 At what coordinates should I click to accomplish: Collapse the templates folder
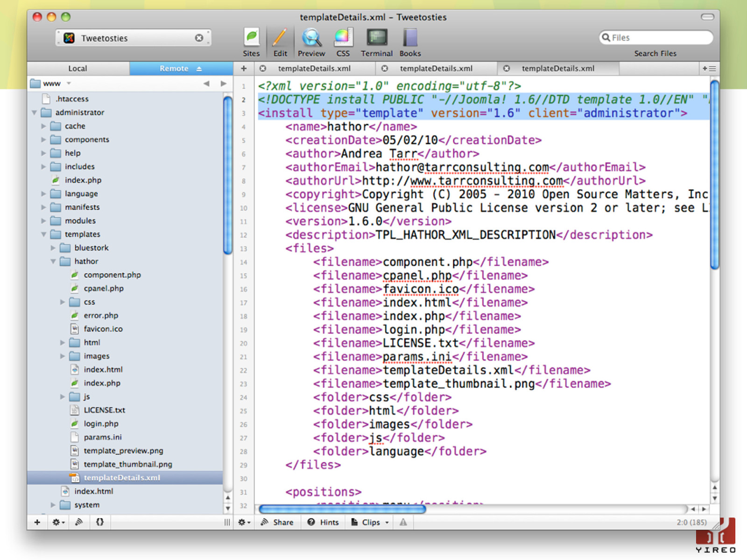coord(43,234)
